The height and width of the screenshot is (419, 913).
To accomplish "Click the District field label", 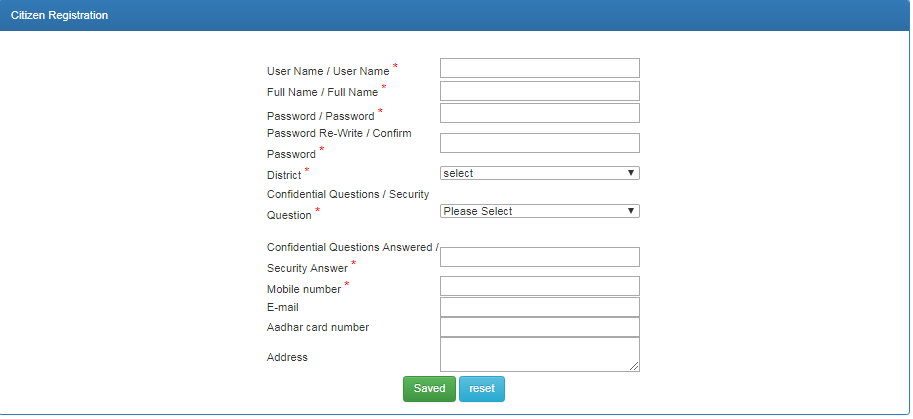I will pyautogui.click(x=284, y=176).
